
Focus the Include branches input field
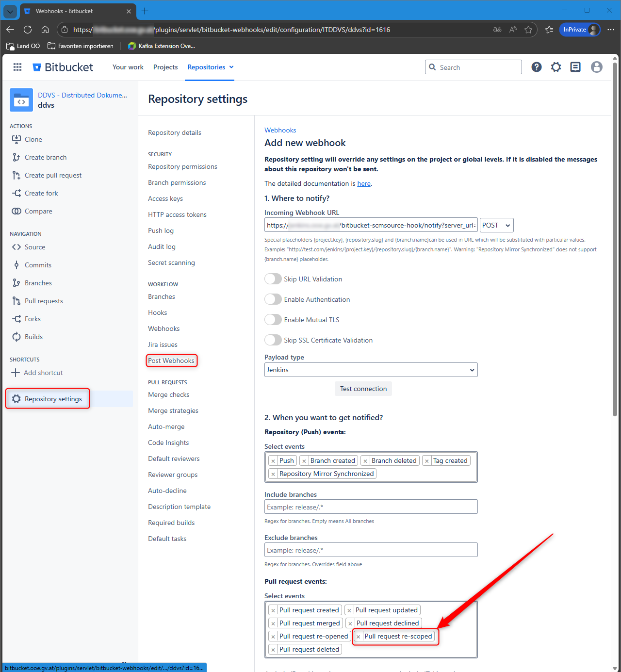coord(371,507)
